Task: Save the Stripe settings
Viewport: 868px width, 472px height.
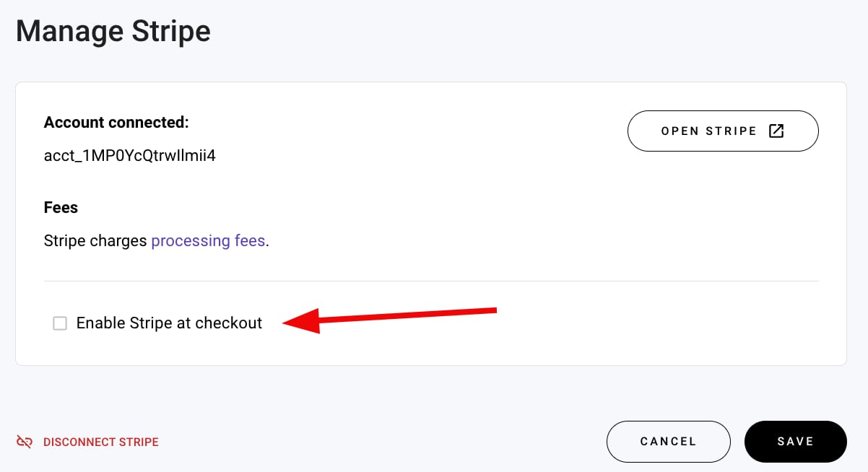Action: [x=795, y=441]
